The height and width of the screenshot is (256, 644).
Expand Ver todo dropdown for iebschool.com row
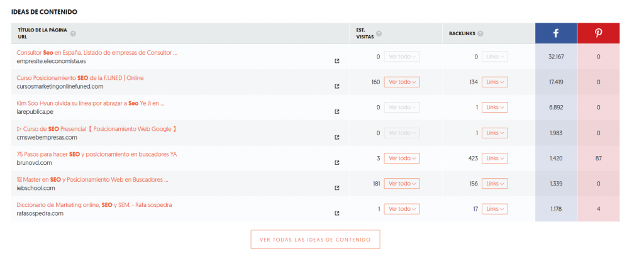pyautogui.click(x=402, y=184)
